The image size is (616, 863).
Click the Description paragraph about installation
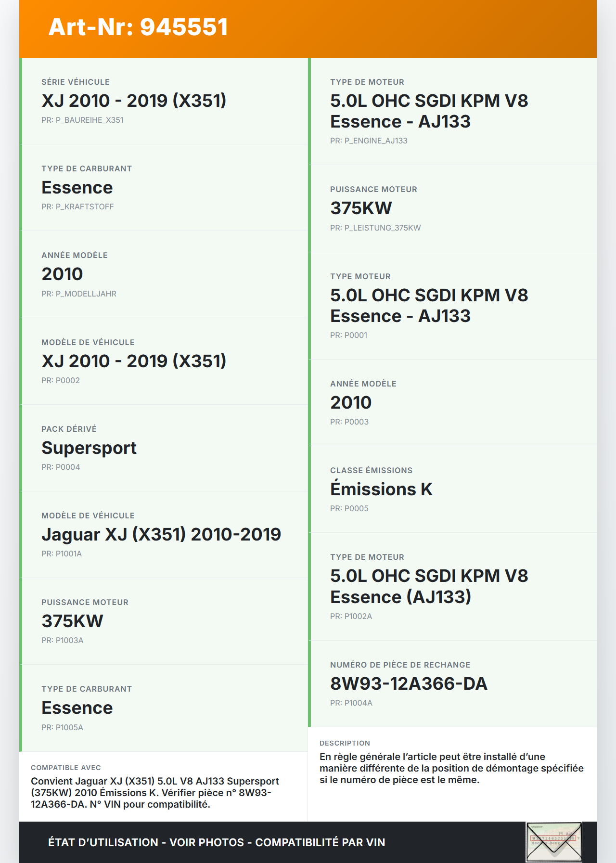coord(451,768)
